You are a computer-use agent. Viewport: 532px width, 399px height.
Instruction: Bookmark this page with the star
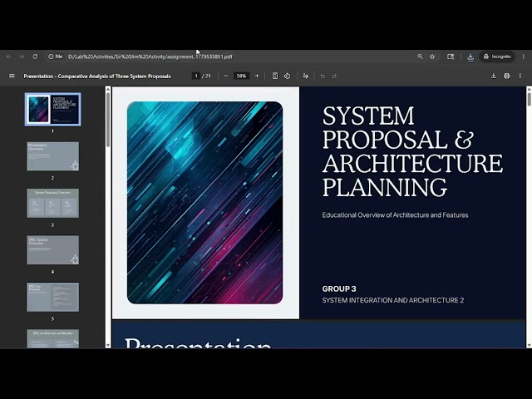[x=432, y=57]
